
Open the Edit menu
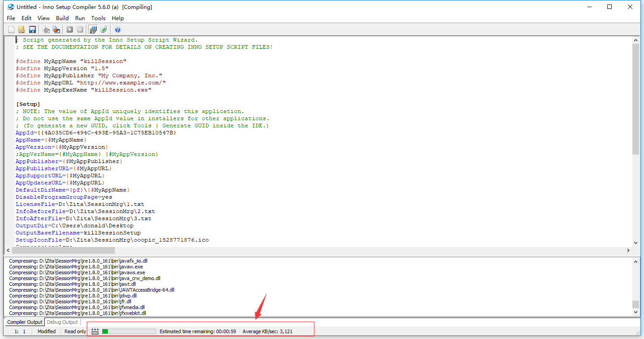click(26, 18)
